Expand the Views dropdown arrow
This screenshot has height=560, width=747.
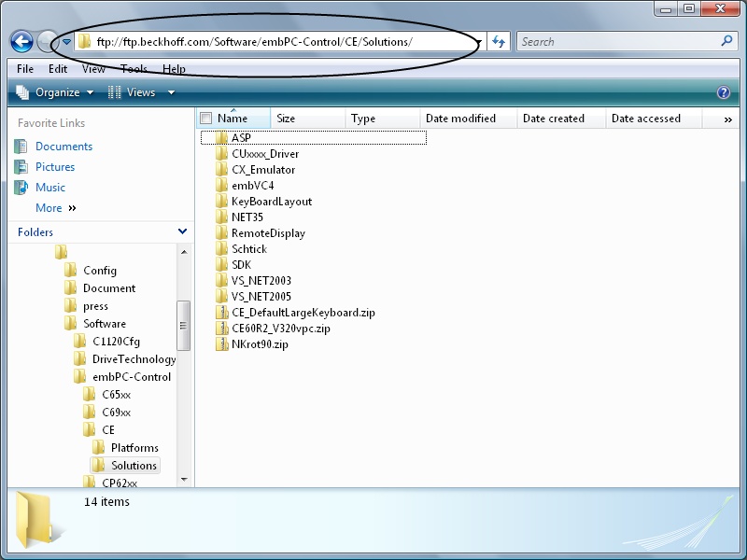tap(171, 92)
